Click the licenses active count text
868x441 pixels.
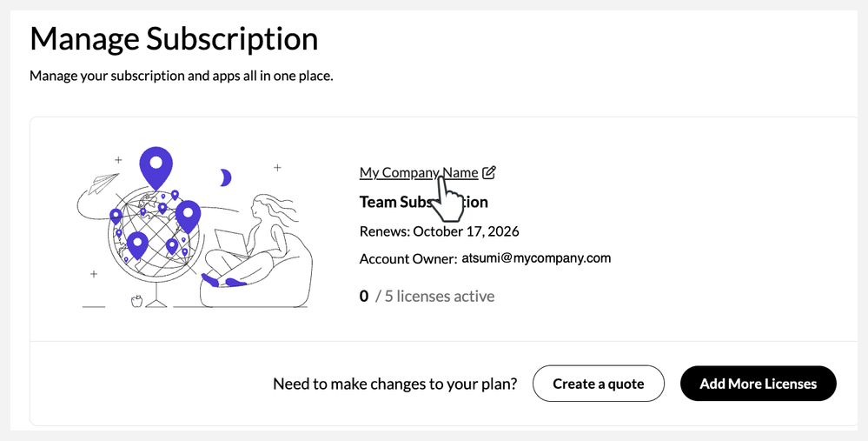434,297
